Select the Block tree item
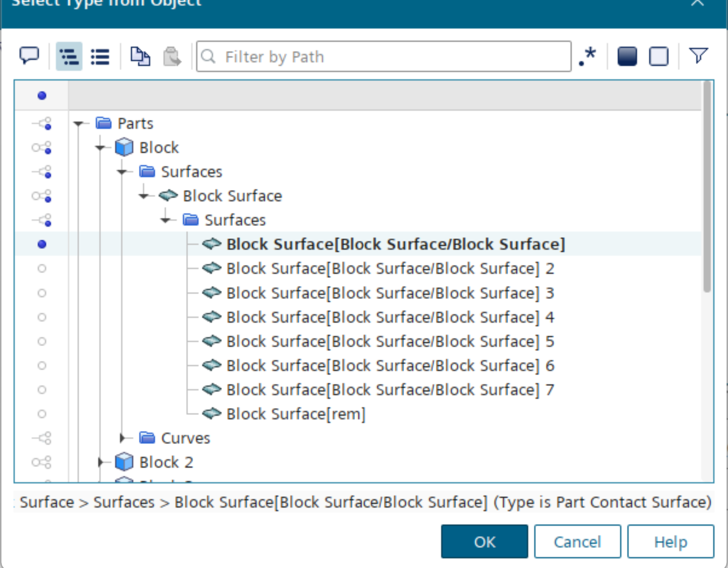 click(x=159, y=147)
